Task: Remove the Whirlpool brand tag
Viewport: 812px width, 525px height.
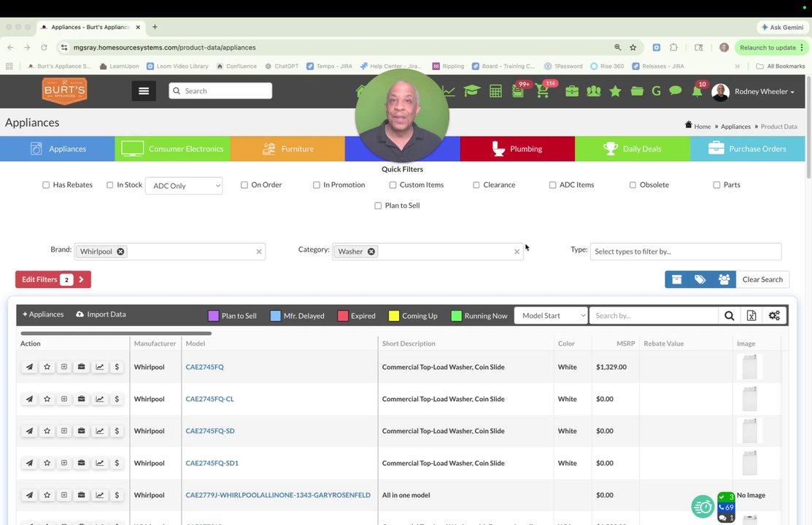Action: [120, 252]
